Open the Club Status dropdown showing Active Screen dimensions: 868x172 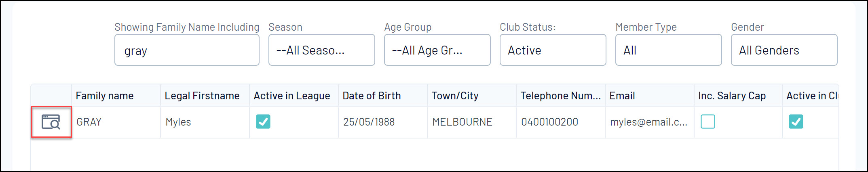click(x=553, y=50)
